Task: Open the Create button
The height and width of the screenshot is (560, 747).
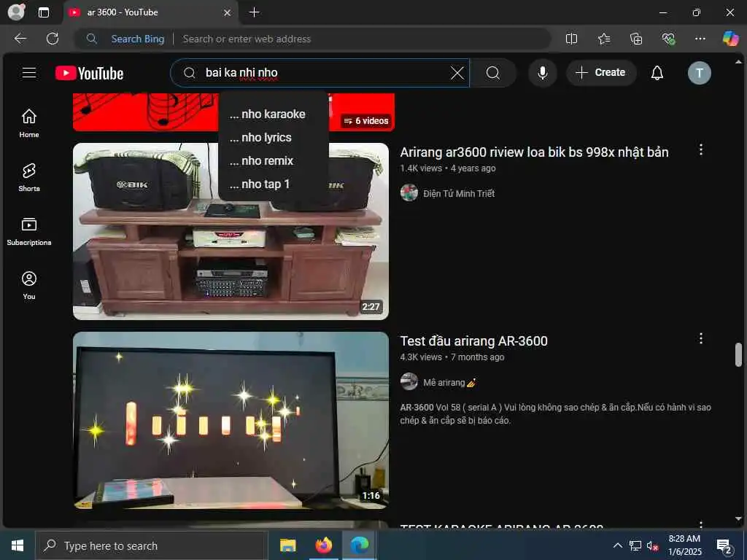Action: [601, 72]
